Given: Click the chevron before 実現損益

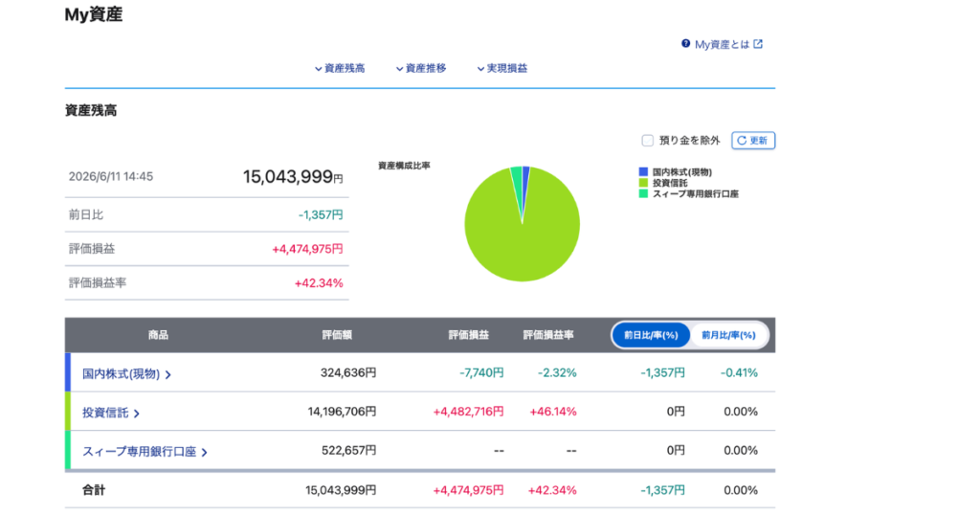Looking at the screenshot, I should click(480, 69).
